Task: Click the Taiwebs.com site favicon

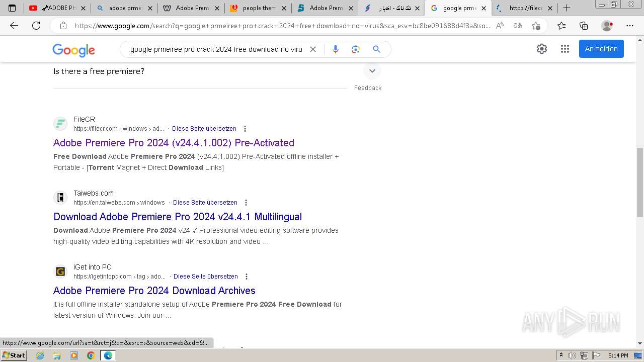Action: point(60,198)
